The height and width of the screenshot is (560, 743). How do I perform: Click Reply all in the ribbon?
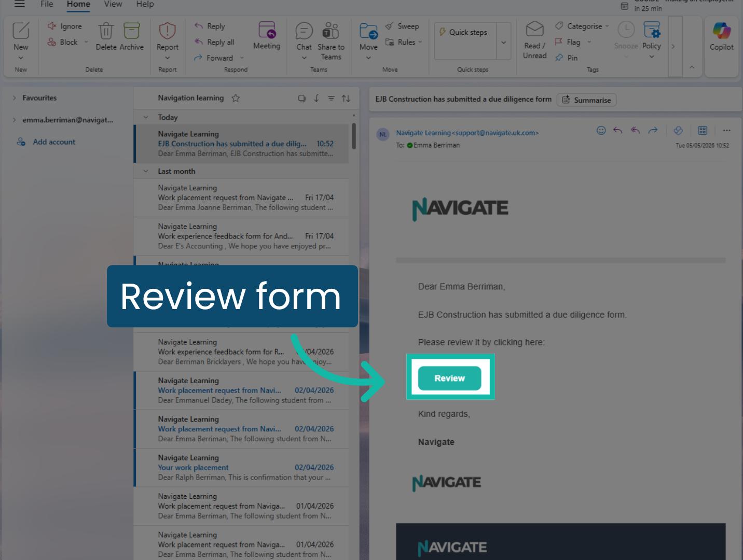pos(214,42)
